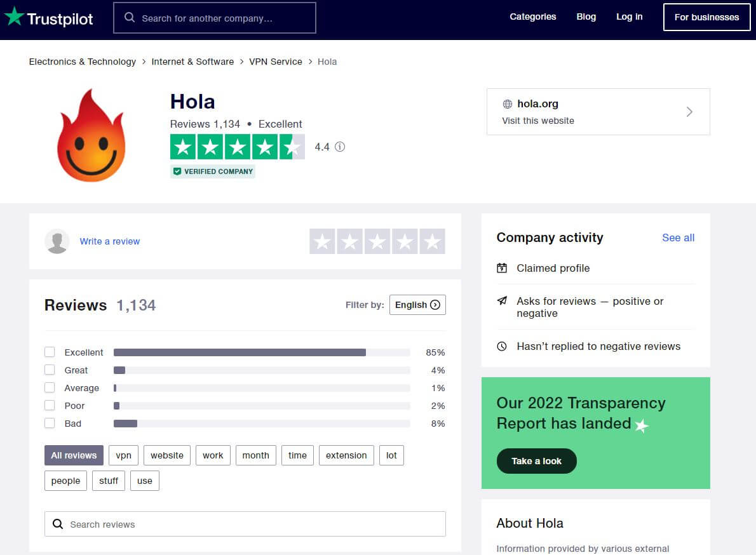Click the For businesses button
Image resolution: width=756 pixels, height=555 pixels.
pos(707,17)
